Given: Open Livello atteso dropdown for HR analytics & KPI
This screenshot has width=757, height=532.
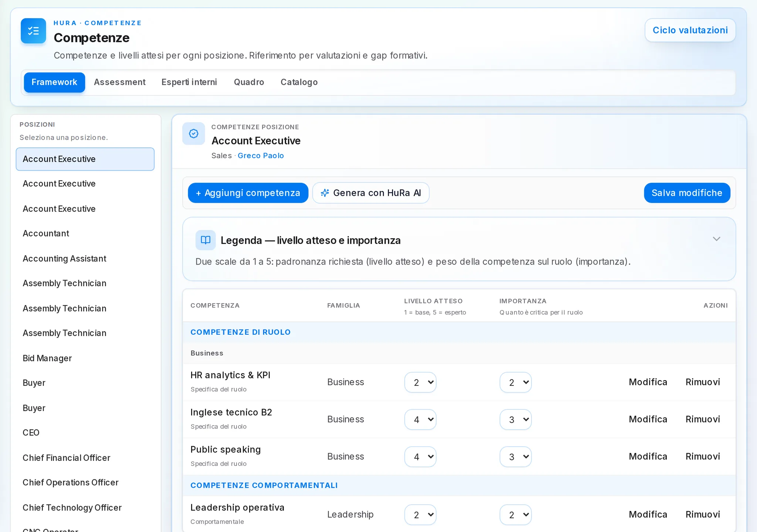Looking at the screenshot, I should click(420, 382).
